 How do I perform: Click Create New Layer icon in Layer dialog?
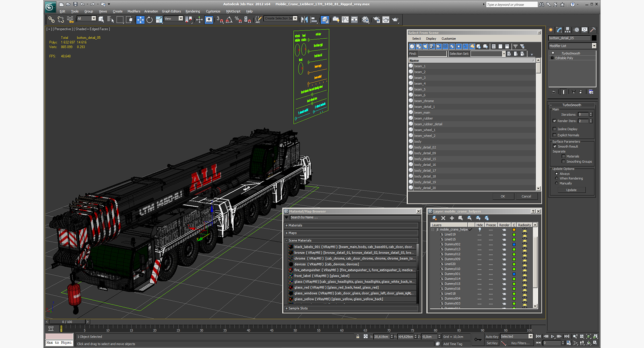click(434, 218)
